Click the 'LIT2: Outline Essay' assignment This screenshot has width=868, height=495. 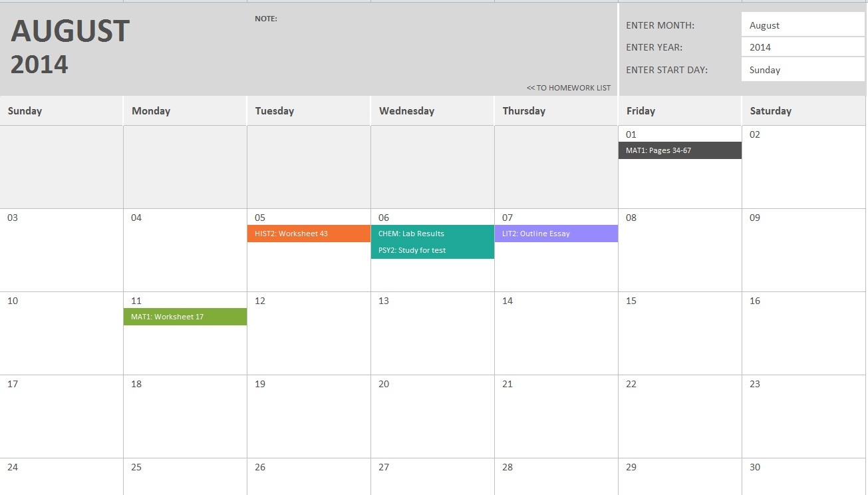(x=556, y=234)
